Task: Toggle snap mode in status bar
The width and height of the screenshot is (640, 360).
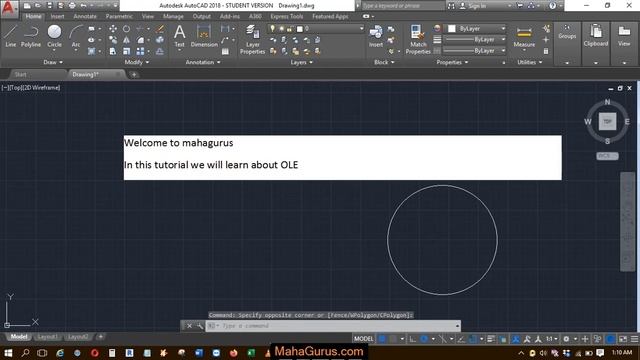Action: tap(393, 339)
